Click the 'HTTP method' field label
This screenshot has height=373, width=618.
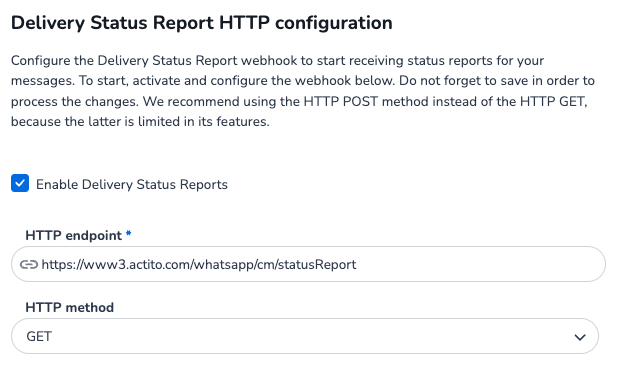(x=69, y=307)
